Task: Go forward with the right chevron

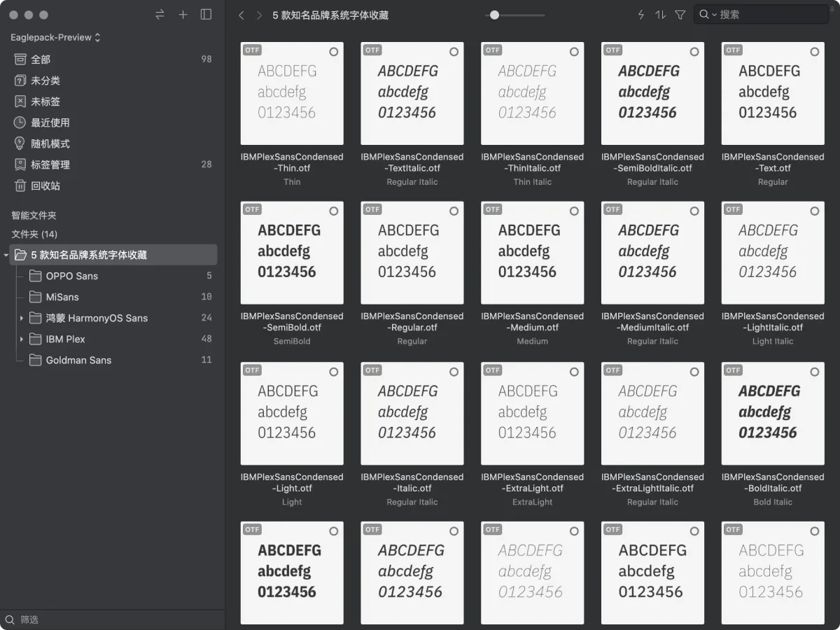Action: click(x=260, y=15)
